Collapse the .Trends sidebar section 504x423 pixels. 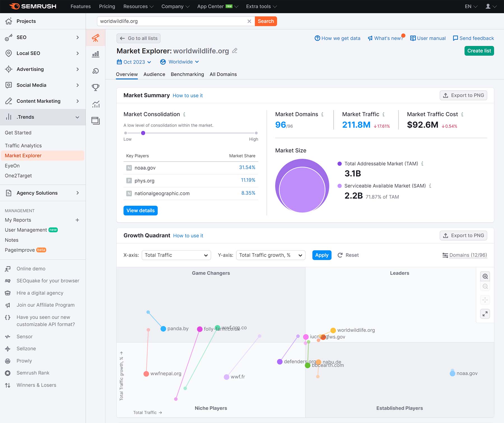(x=78, y=117)
